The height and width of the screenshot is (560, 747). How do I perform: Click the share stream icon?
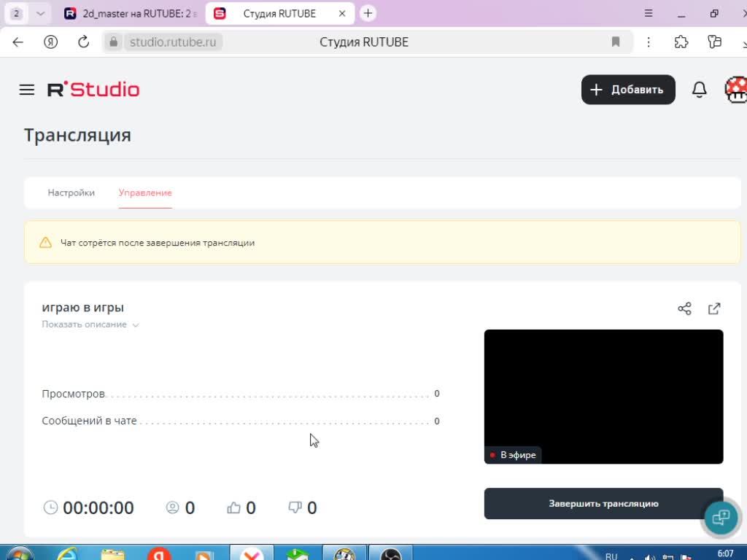pyautogui.click(x=684, y=308)
